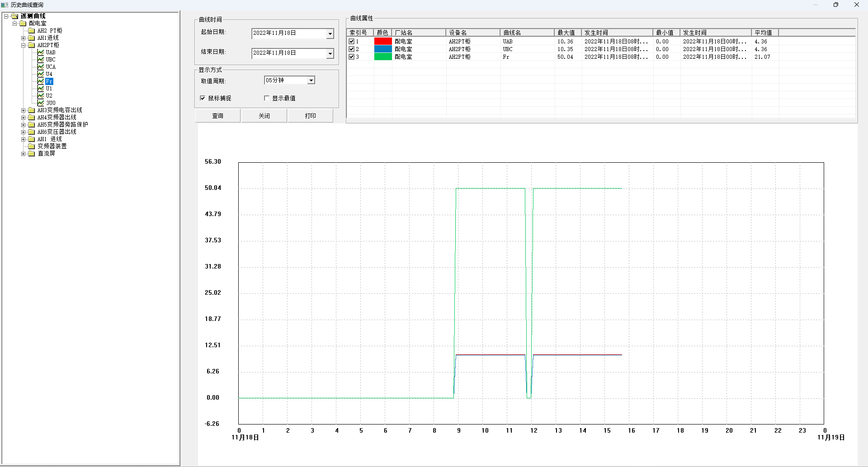868x467 pixels.
Task: Expand the AH3变频电容出线 tree node
Action: (x=24, y=110)
